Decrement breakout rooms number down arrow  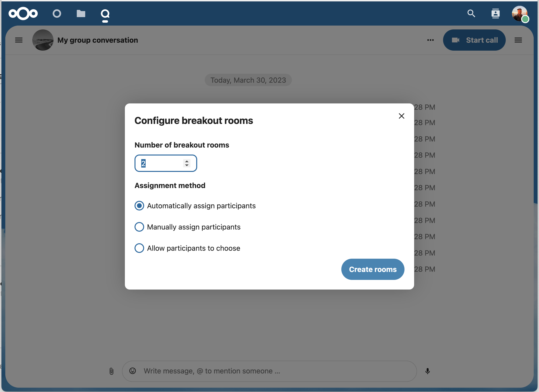pyautogui.click(x=188, y=165)
